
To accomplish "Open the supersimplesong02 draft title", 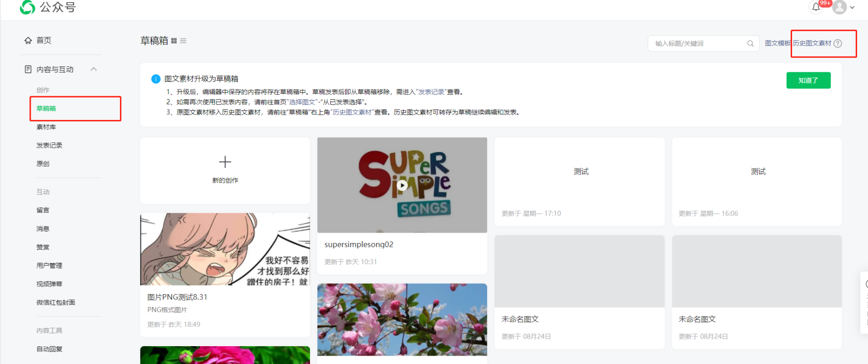I will pos(359,244).
